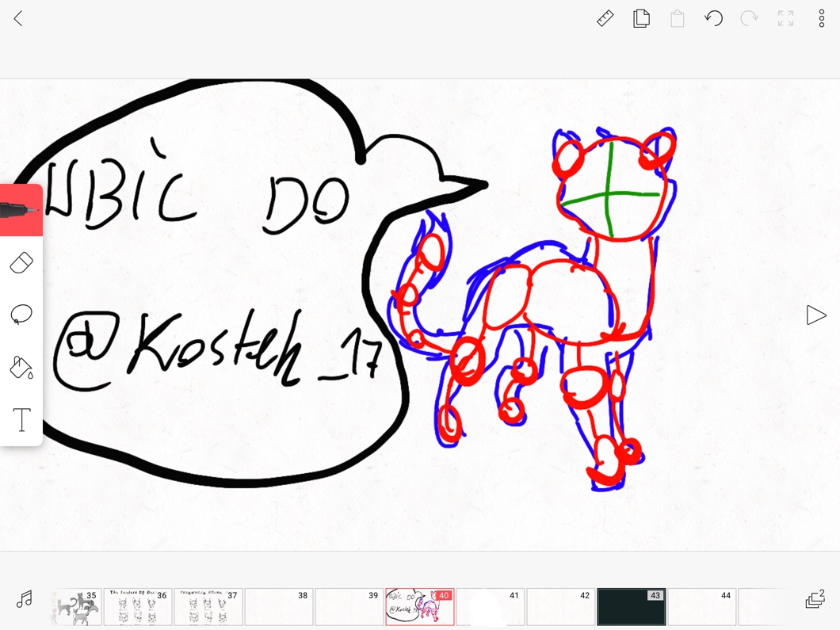
Task: Play the animation preview
Action: (x=815, y=315)
